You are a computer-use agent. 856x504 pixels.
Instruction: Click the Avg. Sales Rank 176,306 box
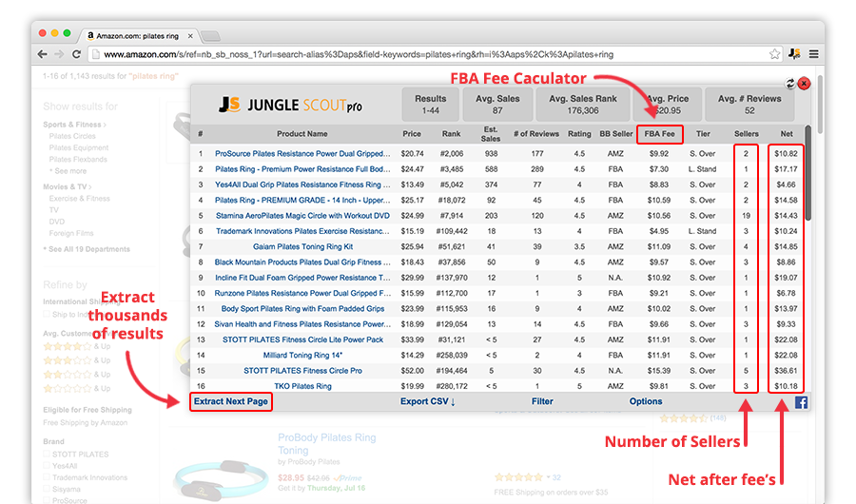click(x=582, y=105)
